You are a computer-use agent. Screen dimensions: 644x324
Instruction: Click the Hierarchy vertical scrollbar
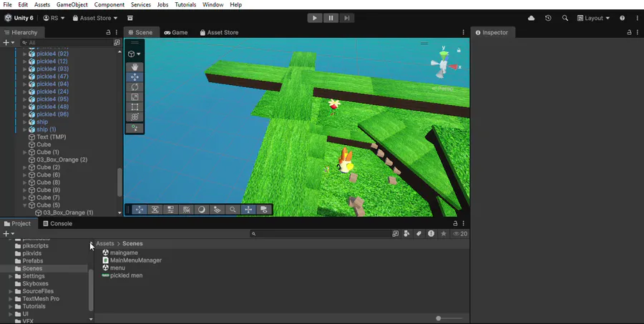(x=119, y=182)
